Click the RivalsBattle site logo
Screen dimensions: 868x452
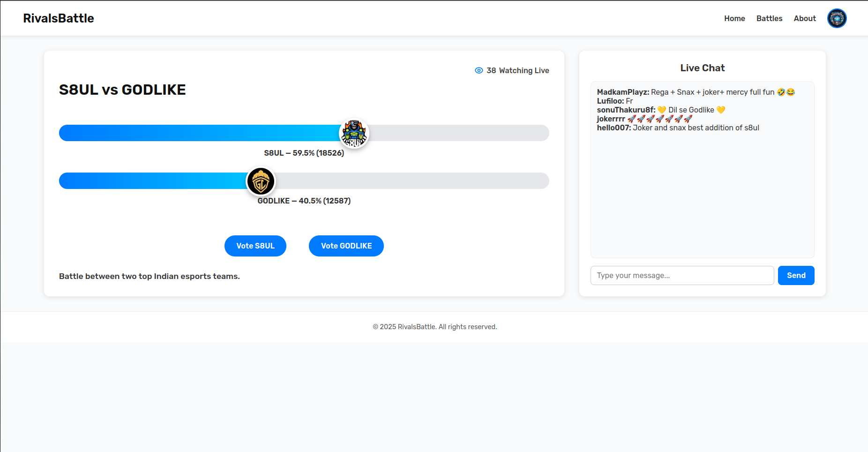(x=59, y=18)
